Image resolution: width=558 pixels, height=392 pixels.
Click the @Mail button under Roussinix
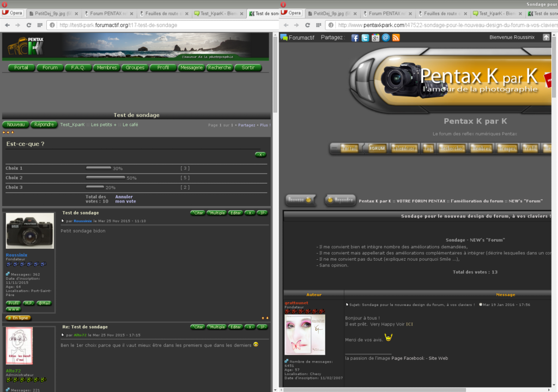point(44,303)
